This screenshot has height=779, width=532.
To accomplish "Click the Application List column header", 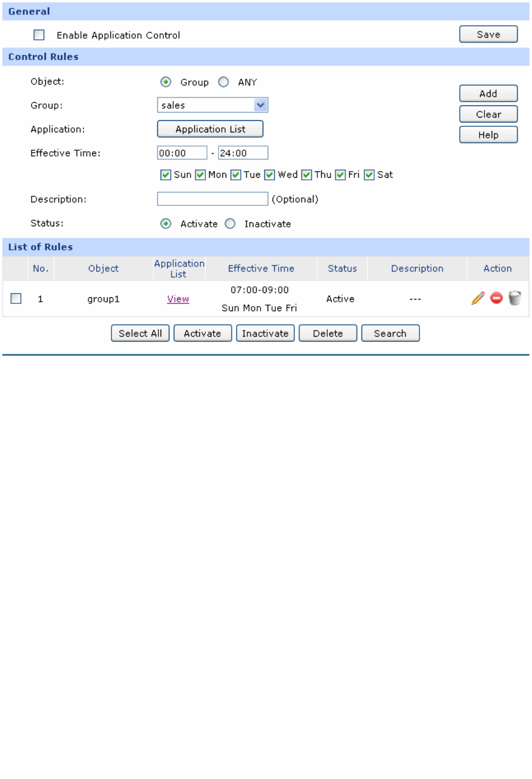I will tap(179, 269).
